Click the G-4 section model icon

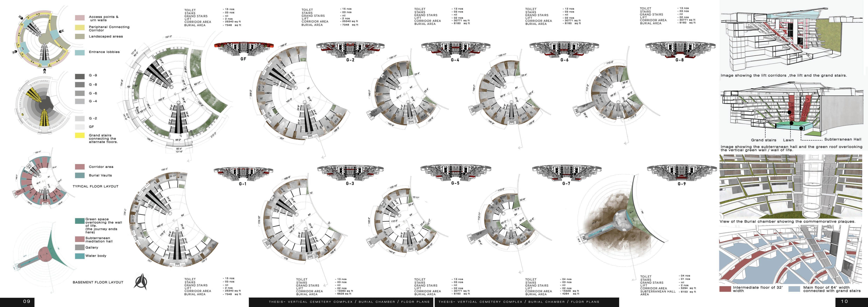(x=455, y=50)
